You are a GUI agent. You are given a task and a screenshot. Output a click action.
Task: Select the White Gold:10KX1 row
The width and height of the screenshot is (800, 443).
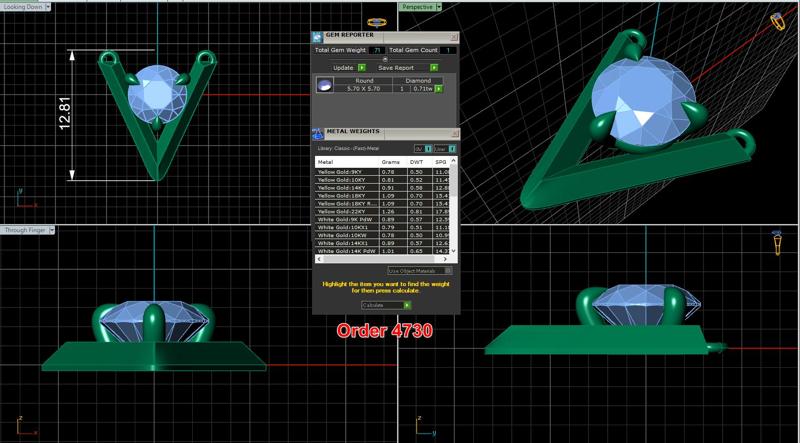point(382,228)
